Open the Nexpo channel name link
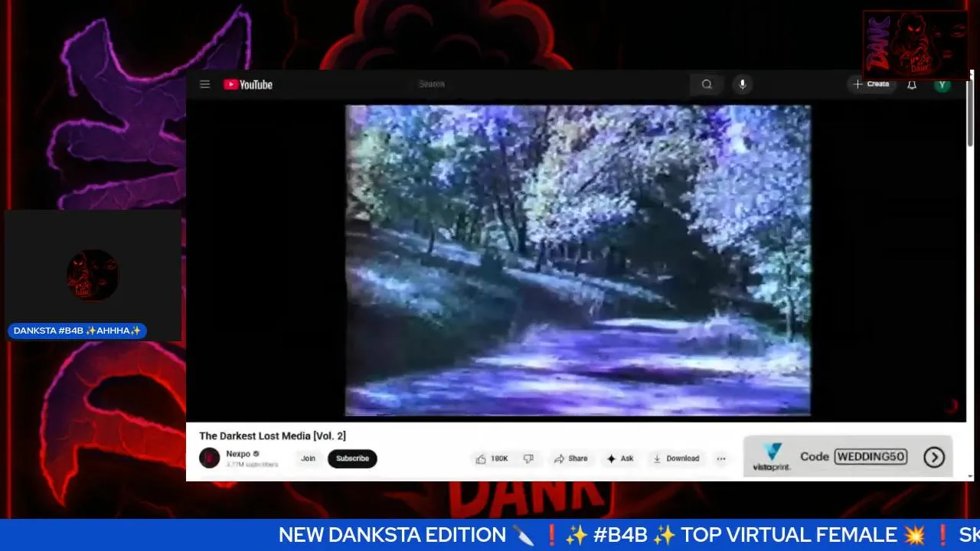 238,454
